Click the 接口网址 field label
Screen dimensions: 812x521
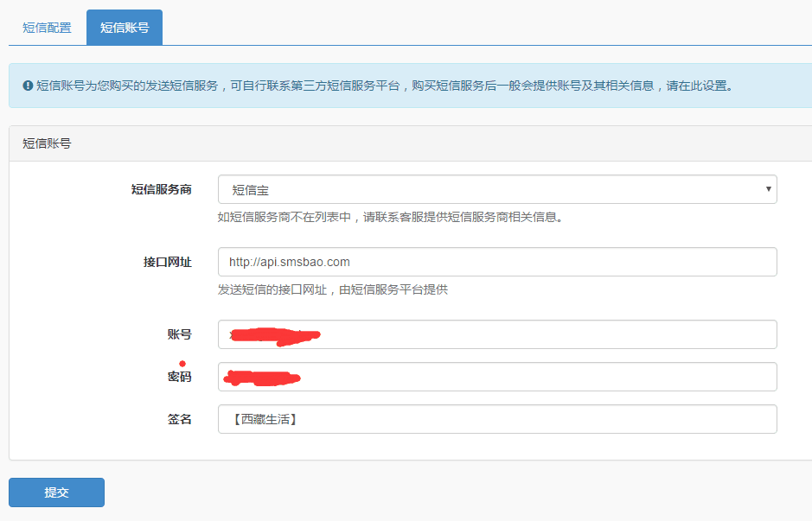pos(167,262)
